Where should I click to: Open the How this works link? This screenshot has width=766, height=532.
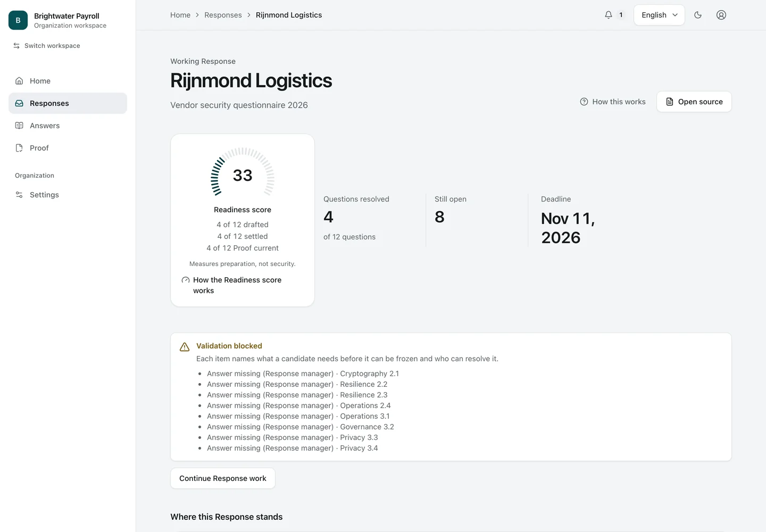[x=613, y=102]
